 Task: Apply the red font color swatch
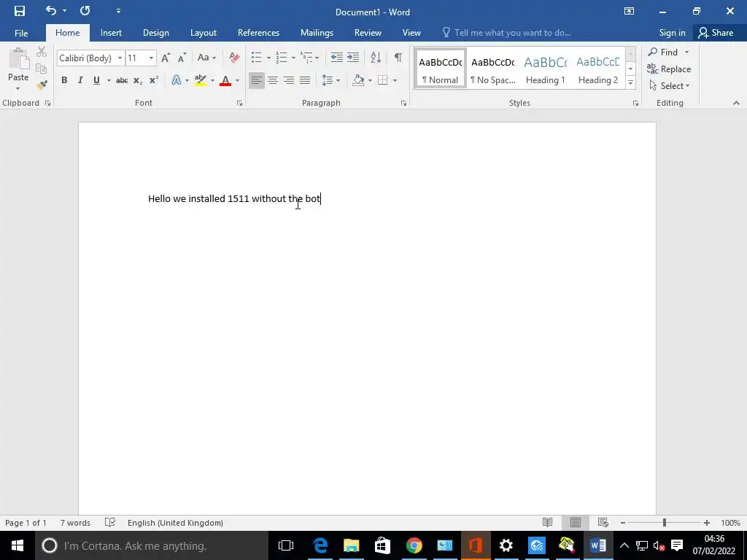[x=225, y=80]
